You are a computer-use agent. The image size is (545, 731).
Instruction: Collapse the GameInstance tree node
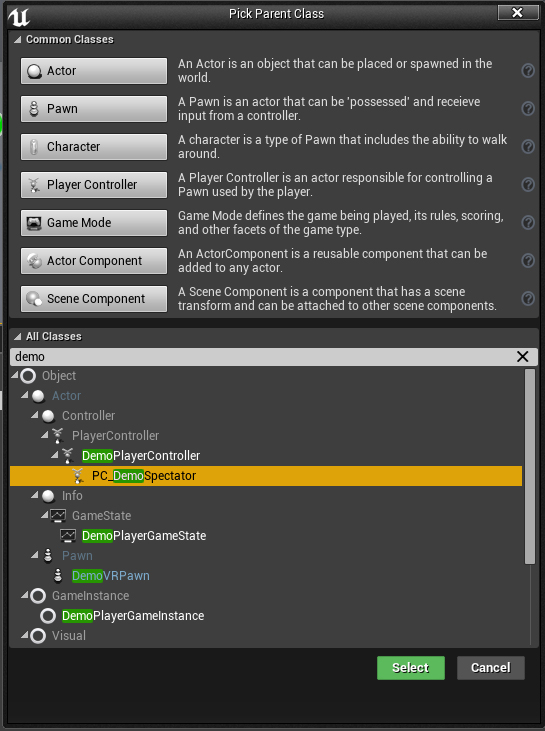(x=25, y=595)
